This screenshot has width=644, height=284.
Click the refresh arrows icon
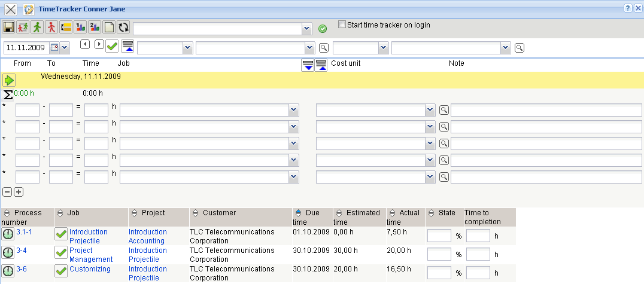(x=123, y=28)
